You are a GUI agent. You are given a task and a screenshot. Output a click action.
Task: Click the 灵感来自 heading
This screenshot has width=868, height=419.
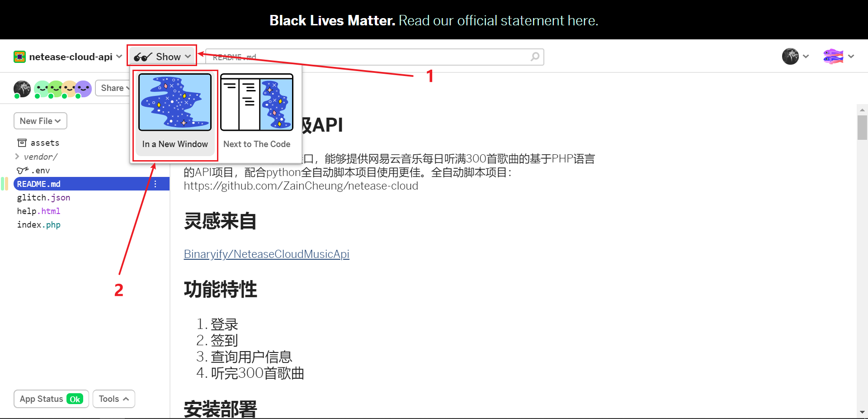point(220,221)
